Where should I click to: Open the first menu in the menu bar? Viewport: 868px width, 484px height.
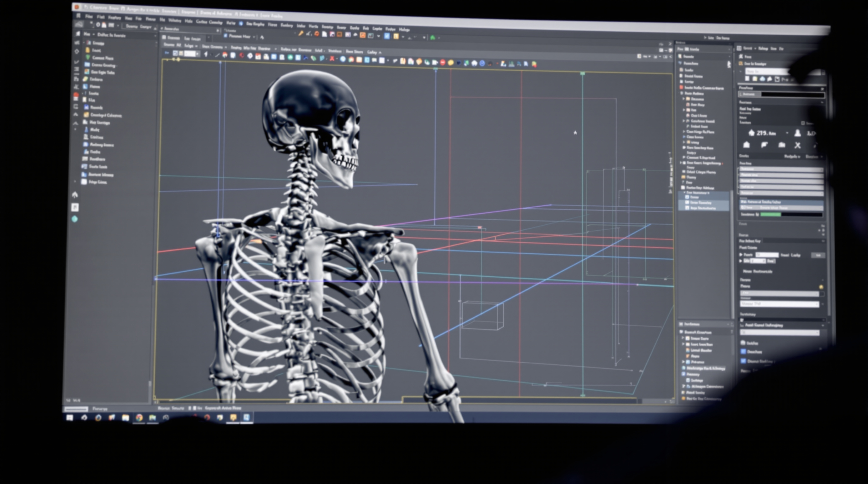click(x=88, y=16)
